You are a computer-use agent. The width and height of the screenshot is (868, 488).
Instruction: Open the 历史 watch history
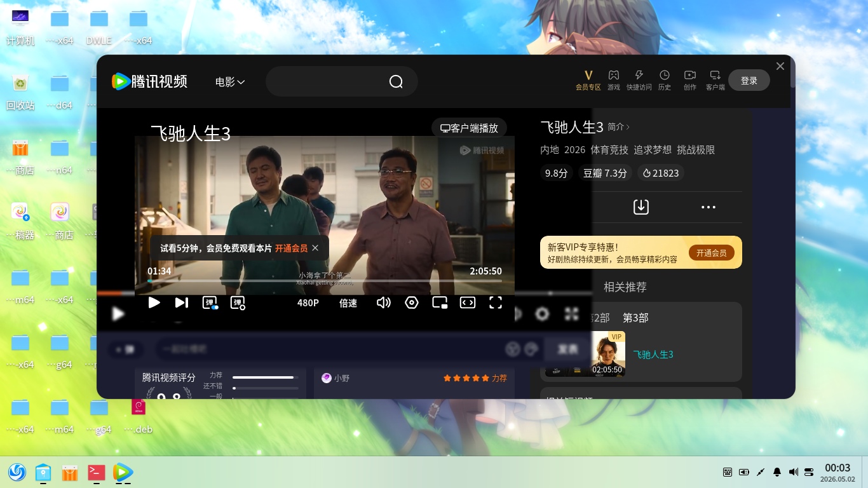pyautogui.click(x=665, y=80)
